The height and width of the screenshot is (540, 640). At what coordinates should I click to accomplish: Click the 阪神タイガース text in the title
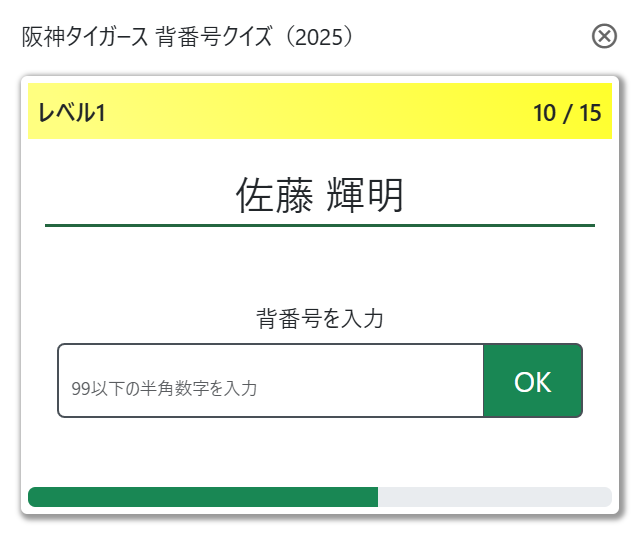[85, 37]
